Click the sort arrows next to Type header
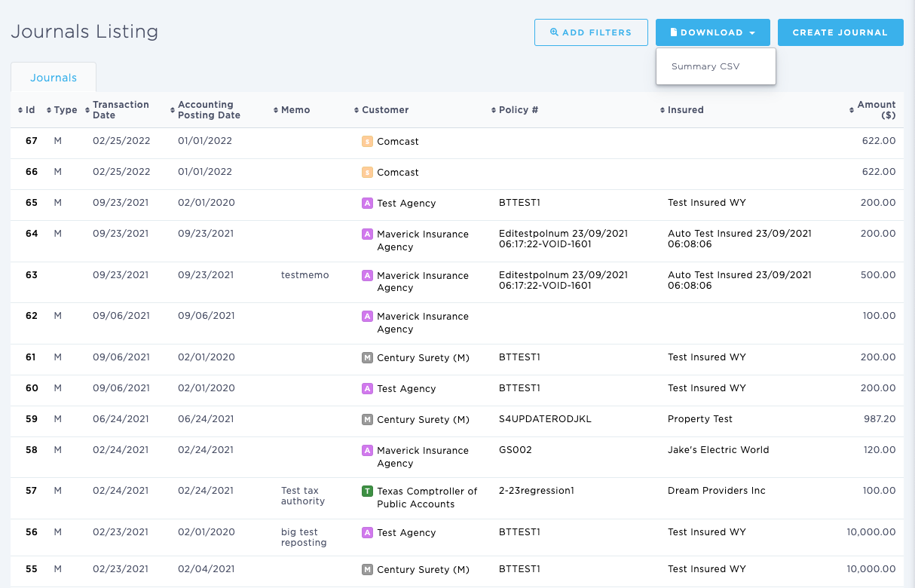 point(47,109)
